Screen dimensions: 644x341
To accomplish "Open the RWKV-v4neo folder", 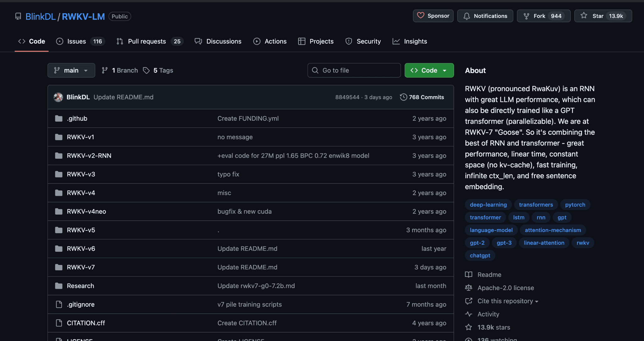I will coord(86,212).
